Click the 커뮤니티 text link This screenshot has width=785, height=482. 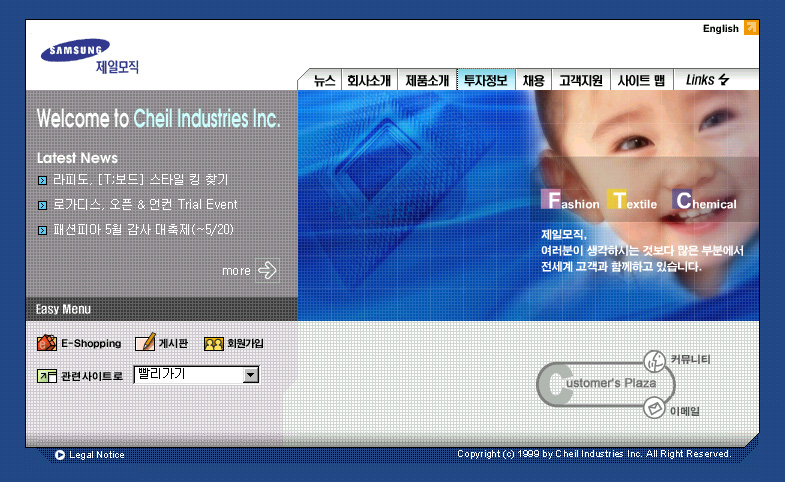(690, 359)
